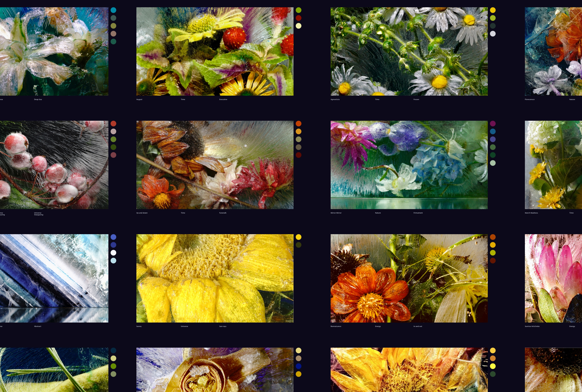Pick the dark olive swatch beside Sunny

pos(298,245)
